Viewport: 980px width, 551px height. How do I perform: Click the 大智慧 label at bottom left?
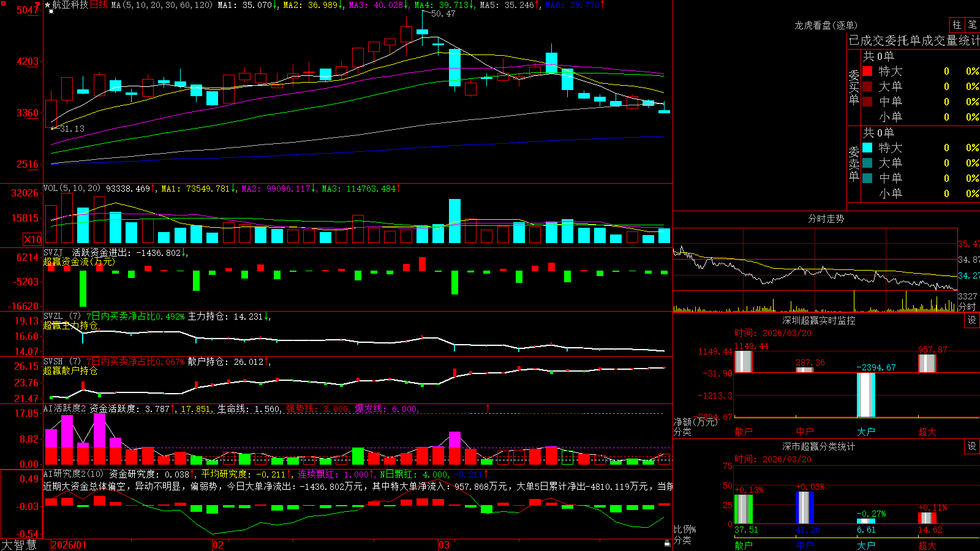19,545
